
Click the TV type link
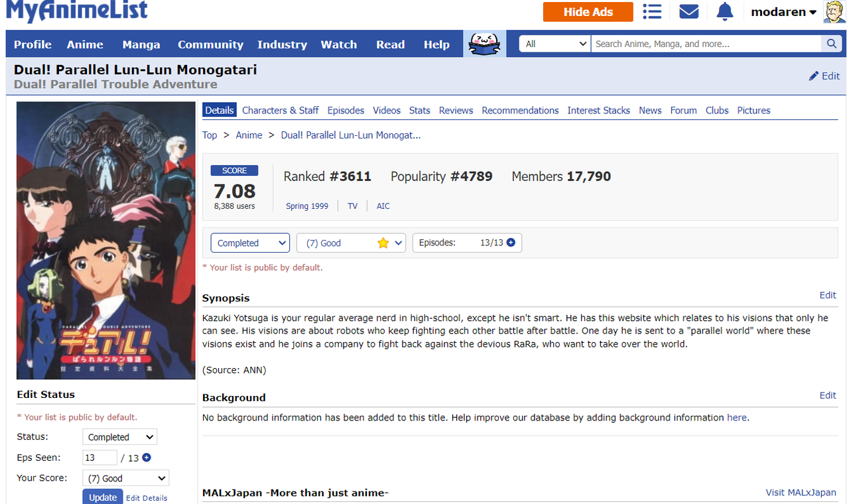[x=352, y=206]
